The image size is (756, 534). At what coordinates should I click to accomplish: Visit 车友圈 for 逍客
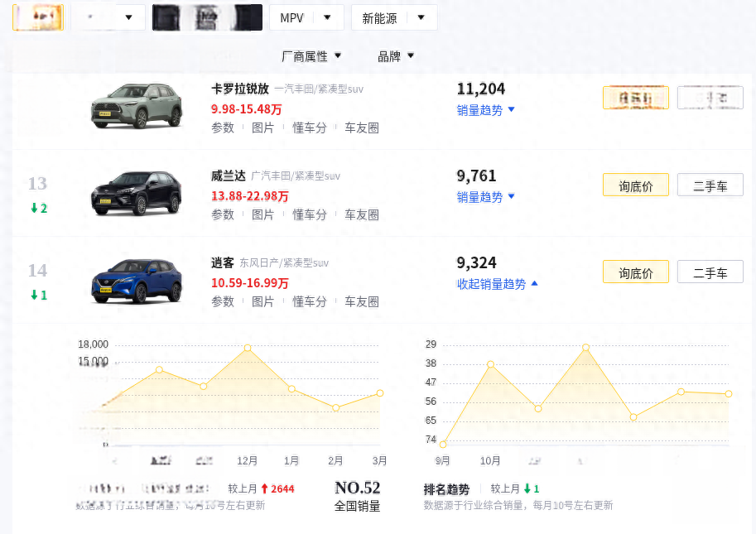[362, 301]
